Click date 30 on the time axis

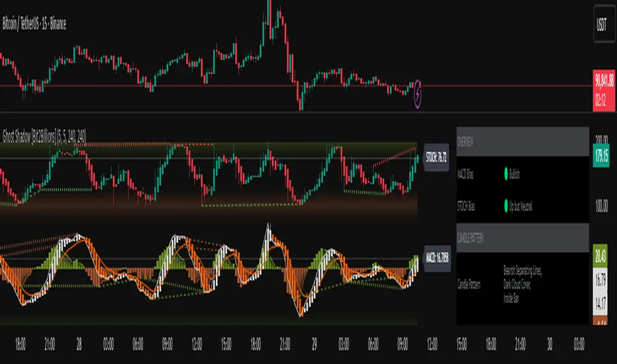[549, 344]
